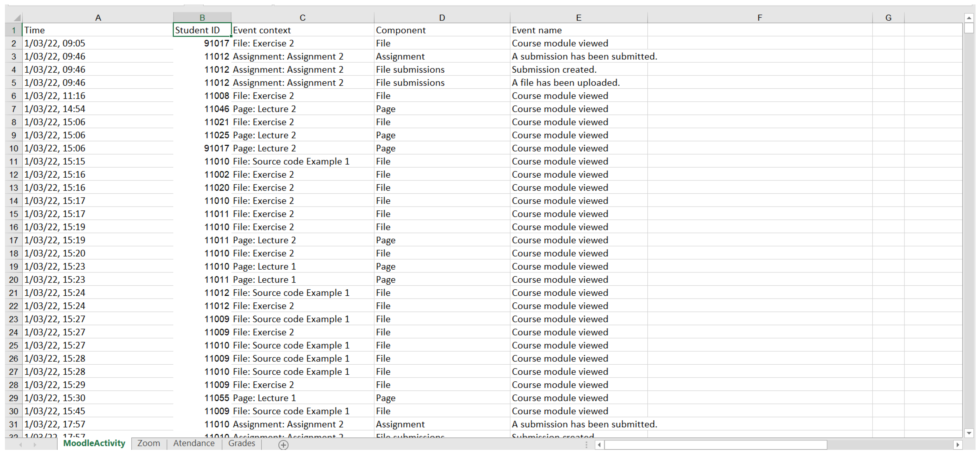Switch to the Zoom sheet tab
980x454 pixels.
tap(148, 443)
